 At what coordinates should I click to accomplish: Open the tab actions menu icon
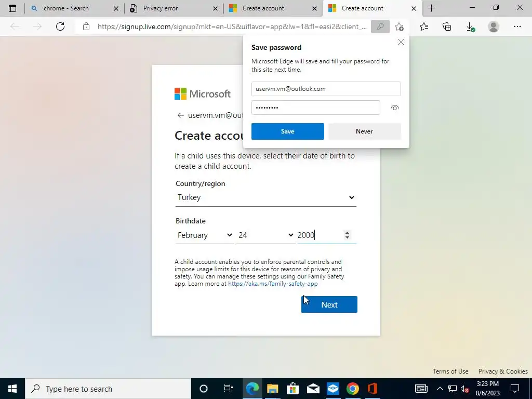pyautogui.click(x=12, y=8)
